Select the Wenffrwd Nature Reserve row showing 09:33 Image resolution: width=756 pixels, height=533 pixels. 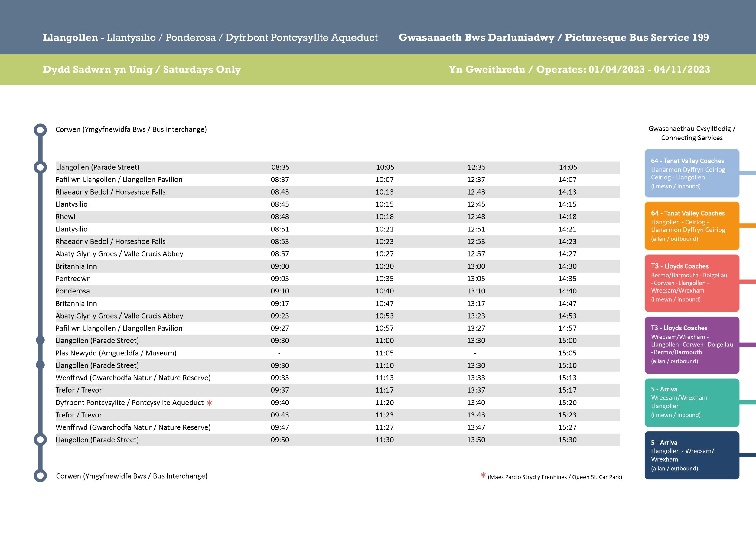(337, 378)
